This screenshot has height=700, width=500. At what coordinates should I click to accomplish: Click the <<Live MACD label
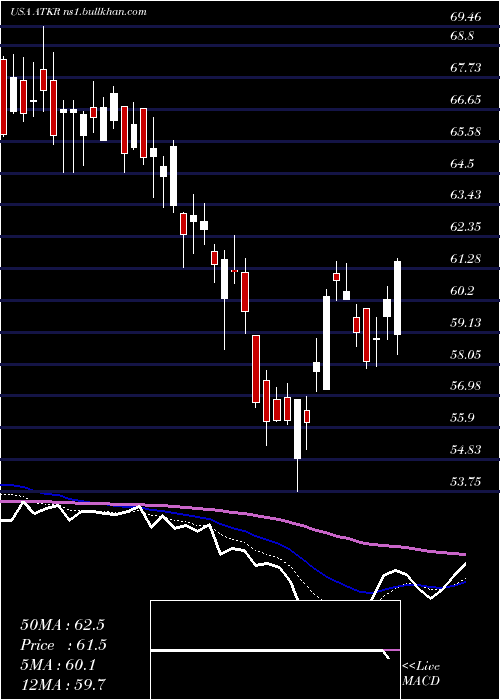pyautogui.click(x=421, y=673)
